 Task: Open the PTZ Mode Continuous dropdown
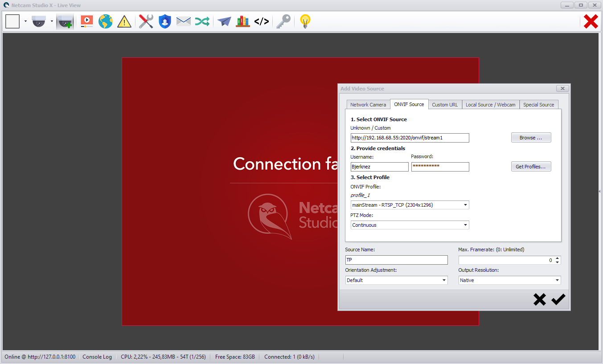[x=410, y=225]
